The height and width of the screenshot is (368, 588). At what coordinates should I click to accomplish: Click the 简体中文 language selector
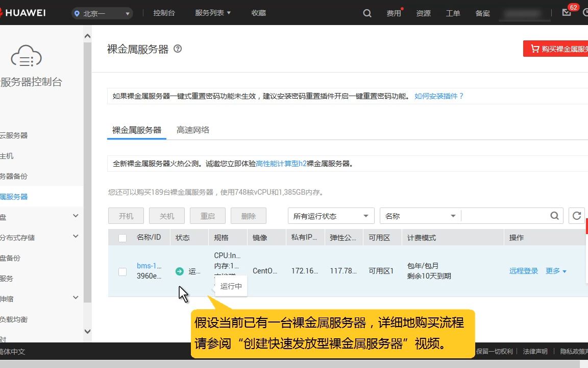12,352
